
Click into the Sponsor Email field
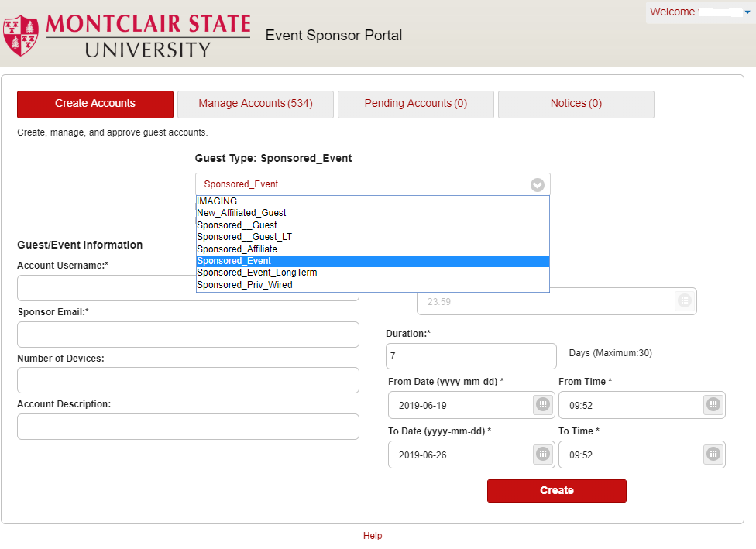(188, 335)
